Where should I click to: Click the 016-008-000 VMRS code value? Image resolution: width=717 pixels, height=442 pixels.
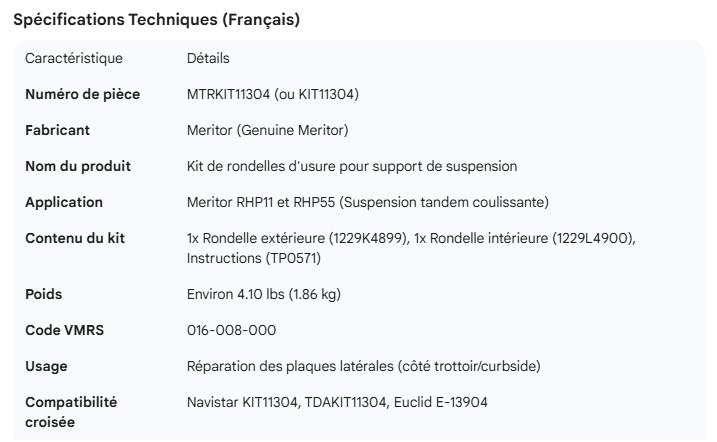point(232,330)
